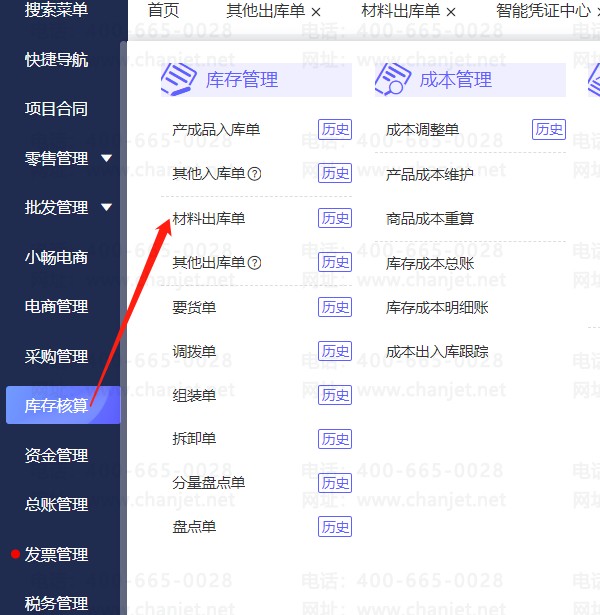Open the 成本调整单 link
The image size is (600, 615).
422,130
